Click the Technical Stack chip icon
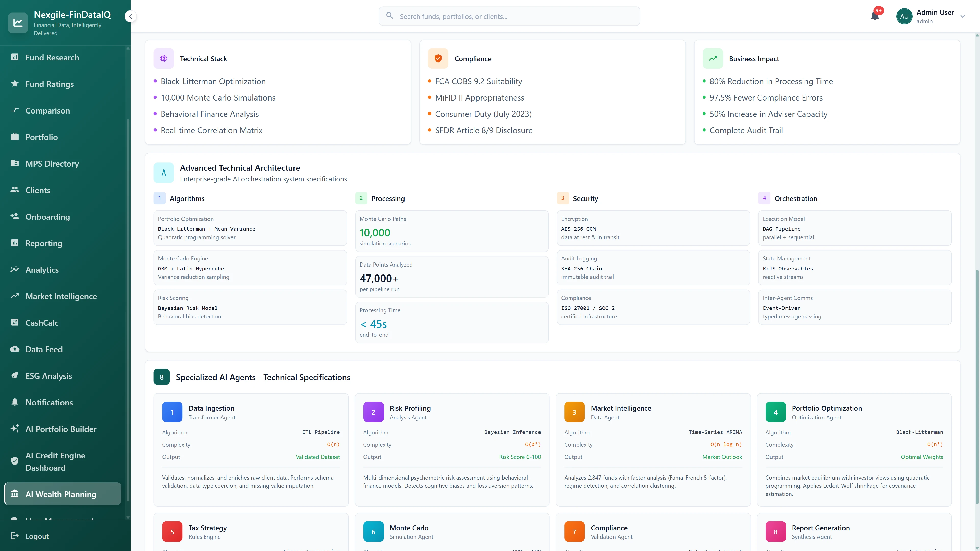Image resolution: width=980 pixels, height=551 pixels. 164,59
